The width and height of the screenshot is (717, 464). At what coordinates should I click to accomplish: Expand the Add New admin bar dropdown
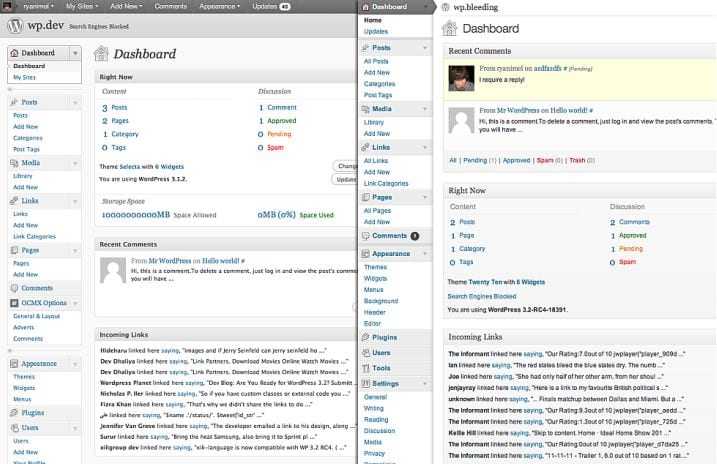126,6
